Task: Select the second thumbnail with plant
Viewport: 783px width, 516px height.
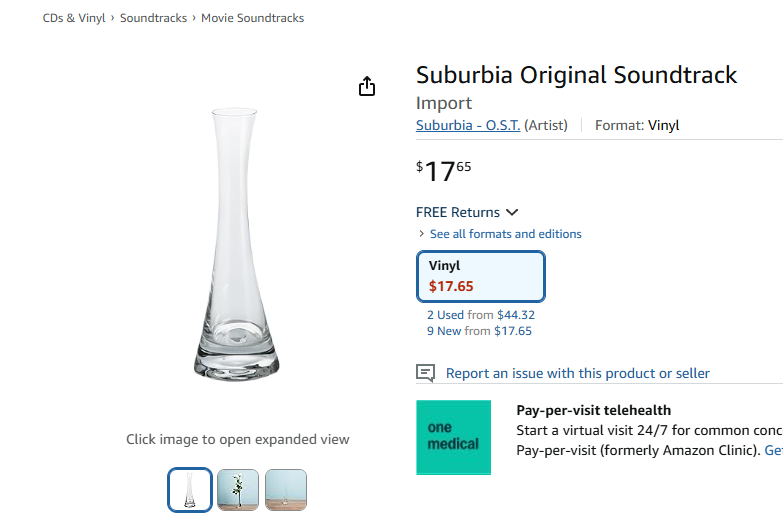Action: (x=238, y=490)
